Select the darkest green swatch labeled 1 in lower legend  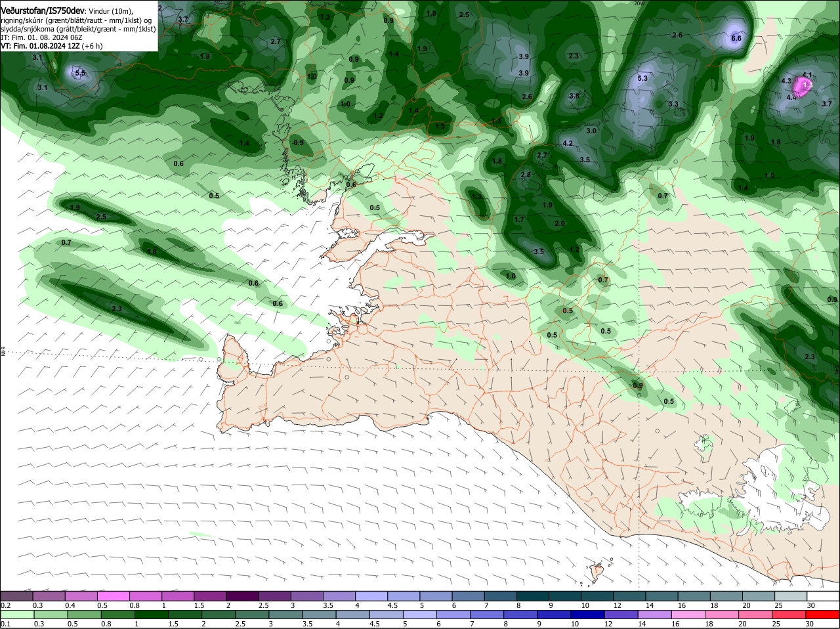152,614
